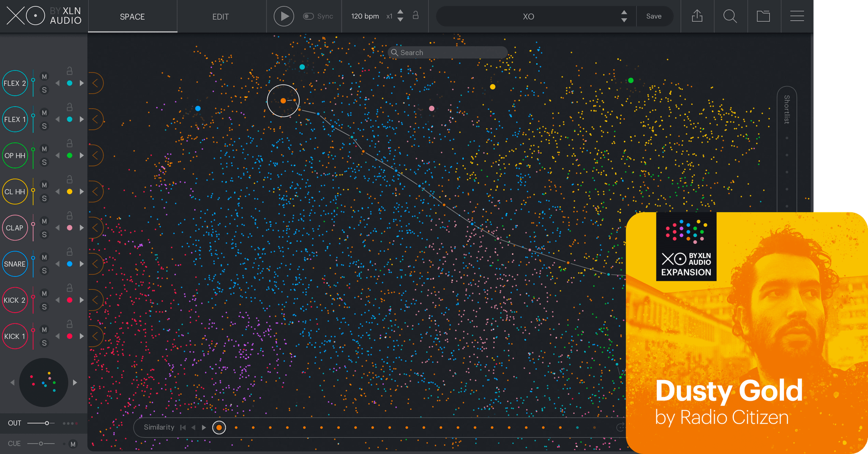The width and height of the screenshot is (868, 454).
Task: Adjust the CUE level slider
Action: [41, 444]
